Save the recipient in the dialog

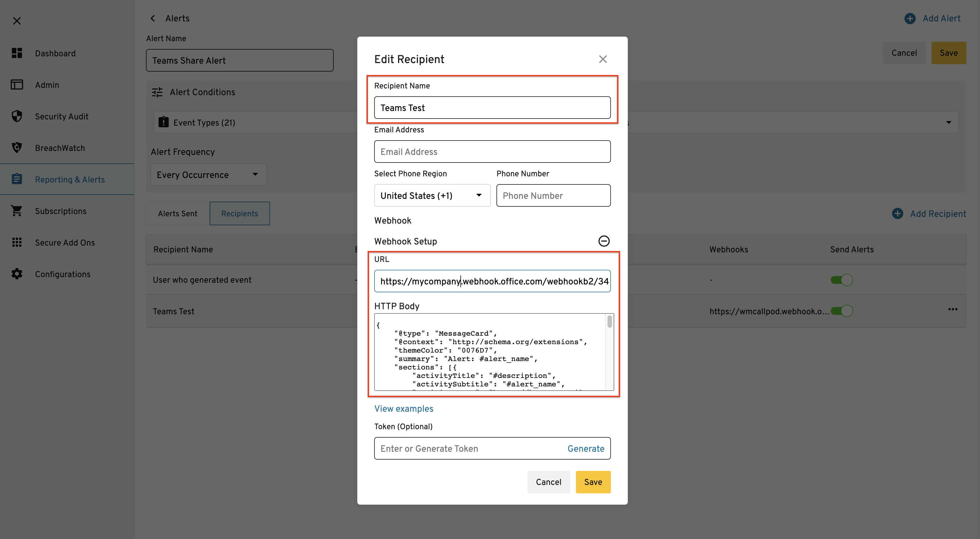click(x=593, y=482)
